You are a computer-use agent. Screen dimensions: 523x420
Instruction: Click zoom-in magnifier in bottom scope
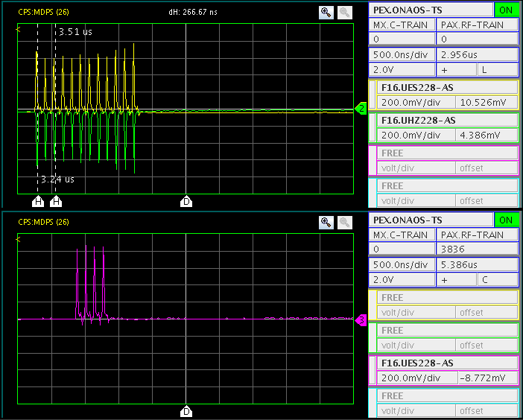[326, 223]
